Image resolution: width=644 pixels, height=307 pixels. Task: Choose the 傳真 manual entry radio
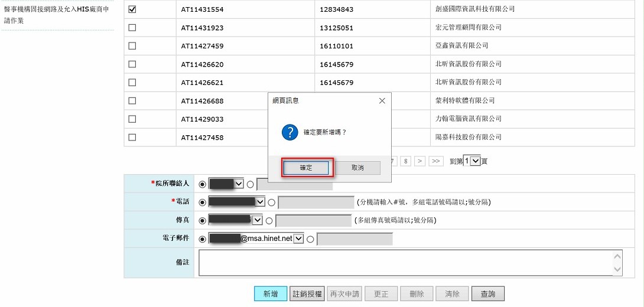[269, 221]
